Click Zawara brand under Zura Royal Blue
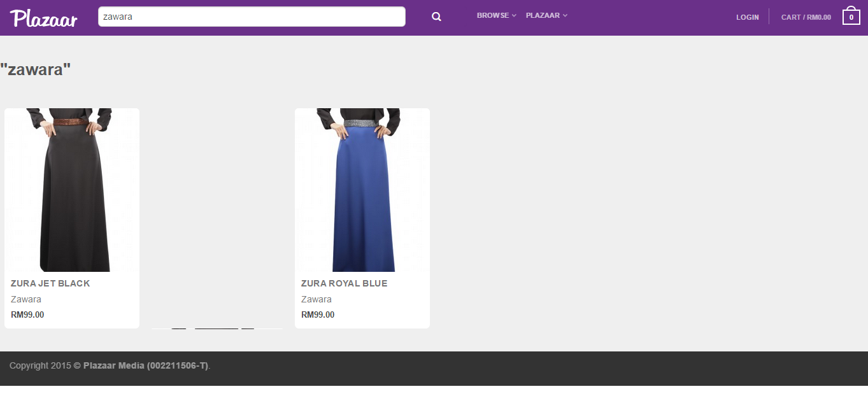Screen dimensions: 868x403 pyautogui.click(x=317, y=299)
